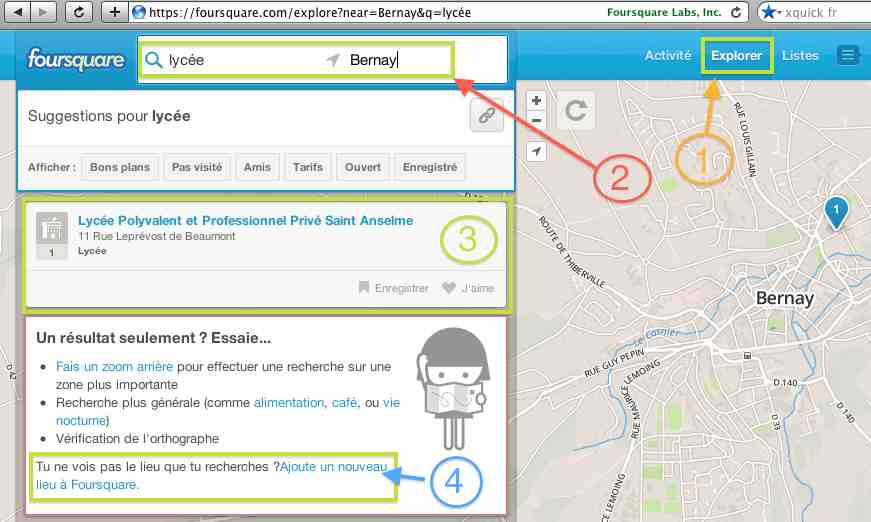Click the Enregistrer bookmark icon
Image resolution: width=871 pixels, height=522 pixels.
(x=364, y=287)
